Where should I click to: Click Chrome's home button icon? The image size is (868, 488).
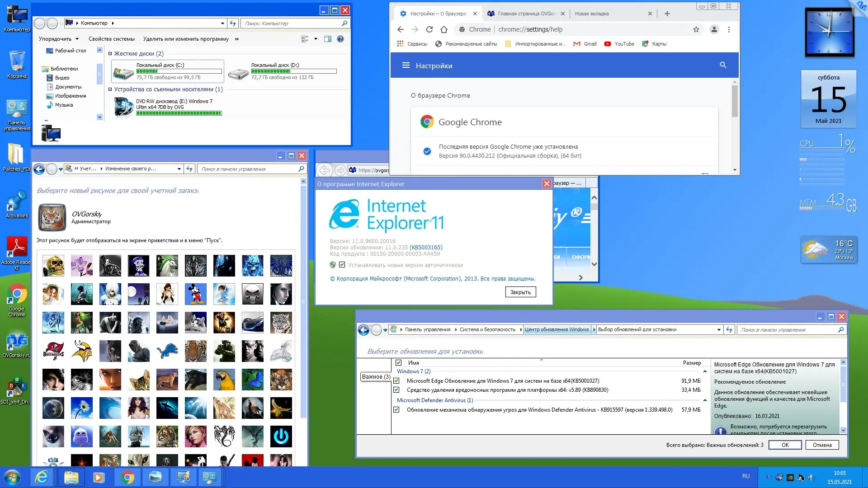(444, 29)
